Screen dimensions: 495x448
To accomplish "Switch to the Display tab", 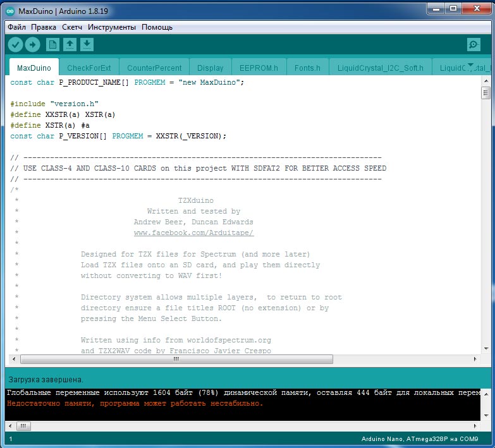I will (x=211, y=68).
